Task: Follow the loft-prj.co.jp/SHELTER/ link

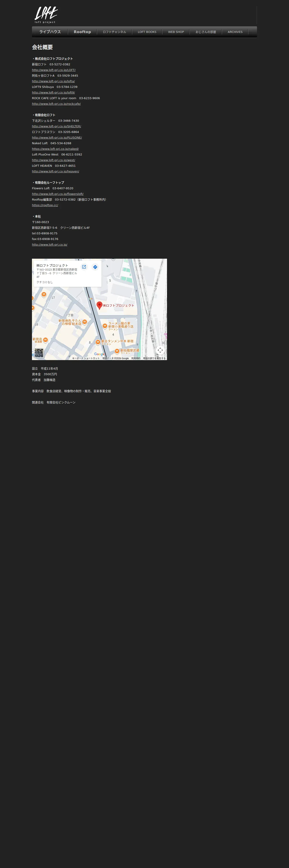Action: pos(56,126)
